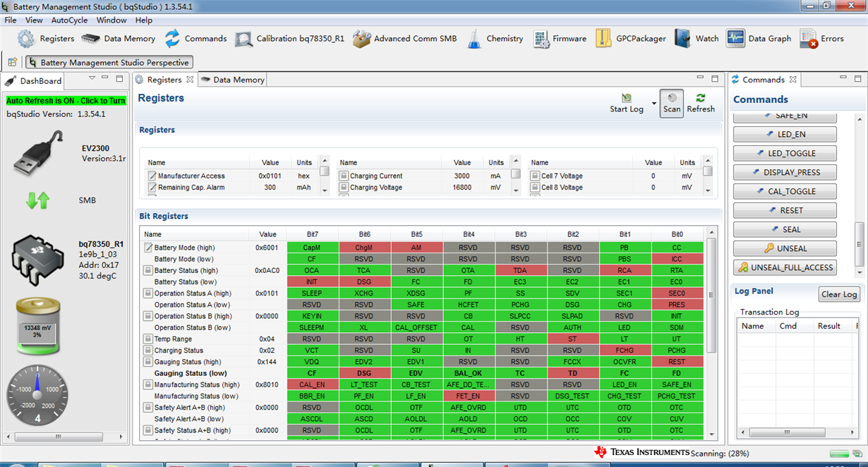This screenshot has height=467, width=868.
Task: Open the Help menu
Action: [144, 20]
